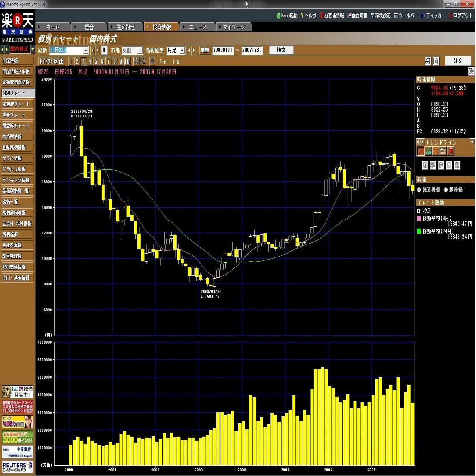Image resolution: width=476 pixels, height=476 pixels.
Task: Select layout slot 5
Action: pyautogui.click(x=96, y=61)
